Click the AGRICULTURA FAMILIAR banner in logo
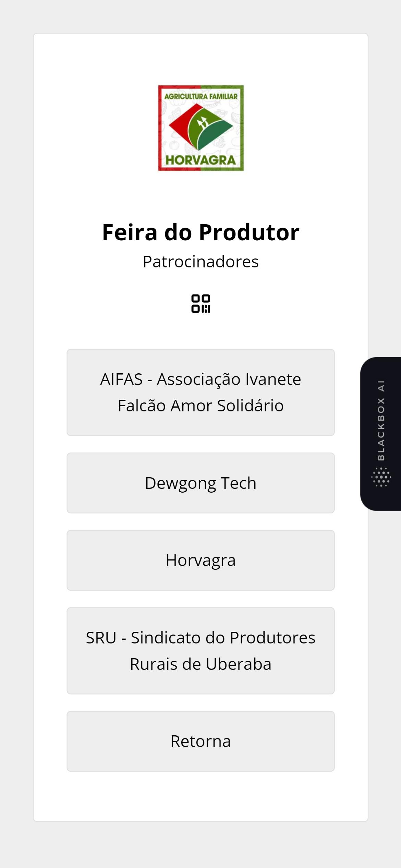Image resolution: width=401 pixels, height=868 pixels. coord(201,96)
